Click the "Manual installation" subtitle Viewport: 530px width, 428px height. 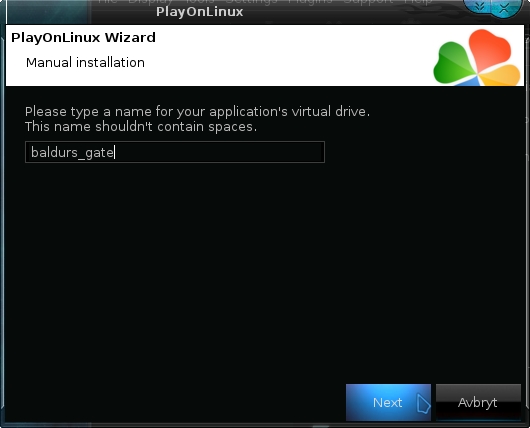coord(85,63)
